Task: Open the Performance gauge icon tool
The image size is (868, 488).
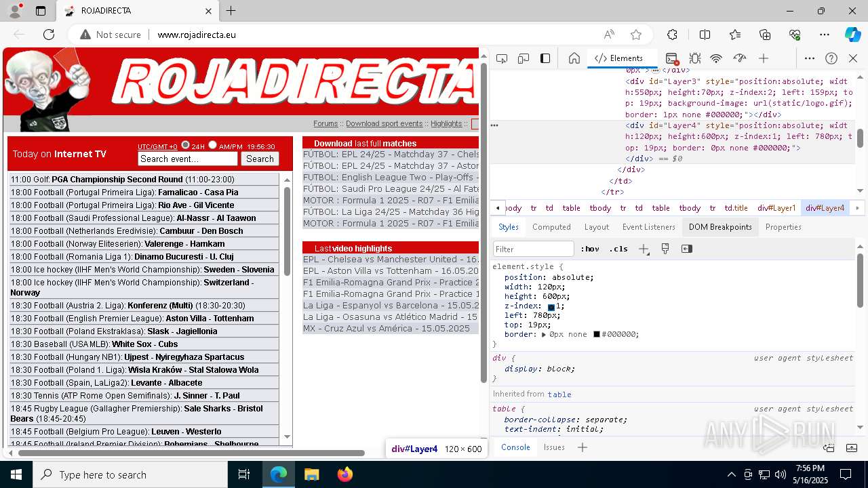Action: [x=740, y=58]
